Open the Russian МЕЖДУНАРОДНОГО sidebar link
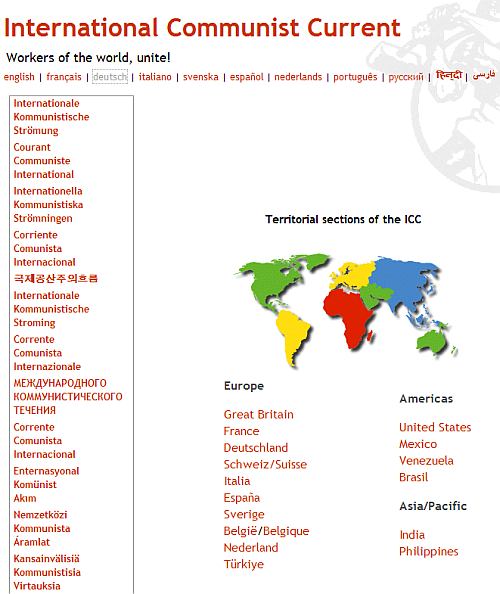Image resolution: width=500 pixels, height=594 pixels. point(68,397)
